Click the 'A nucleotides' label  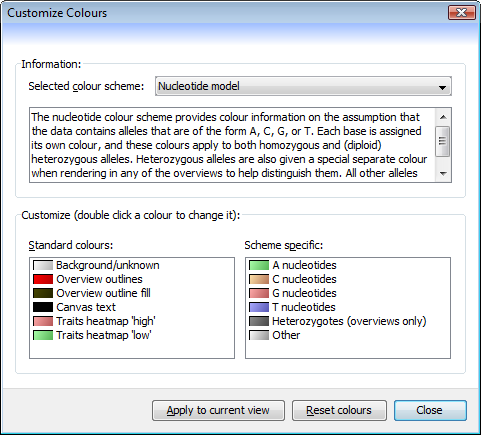(304, 265)
